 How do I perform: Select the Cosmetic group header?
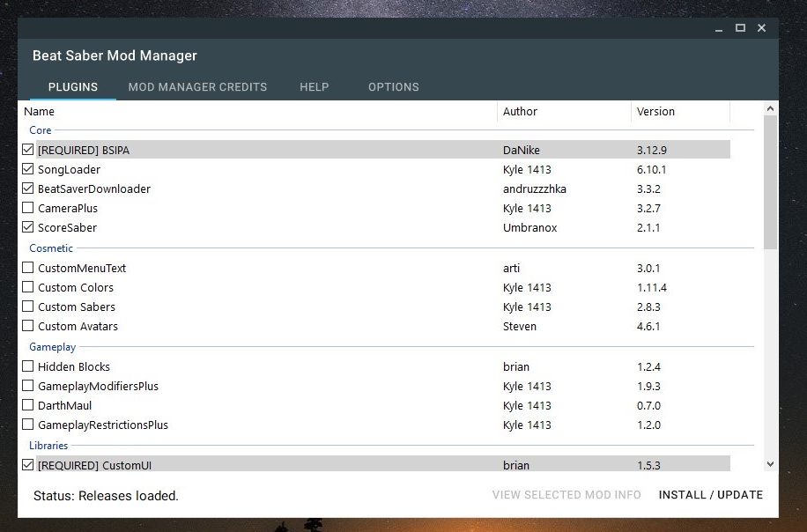click(51, 248)
